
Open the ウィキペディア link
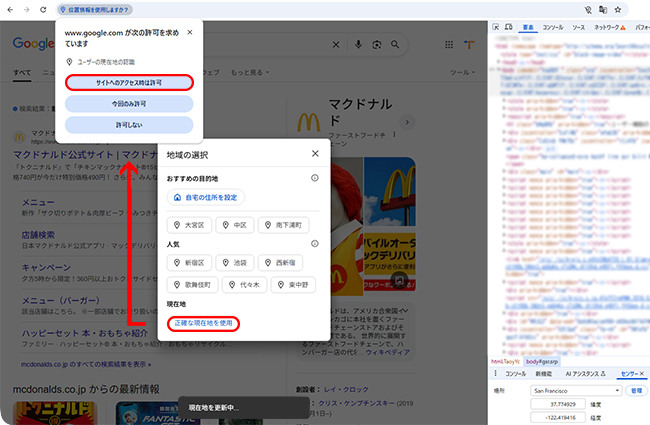tap(388, 352)
